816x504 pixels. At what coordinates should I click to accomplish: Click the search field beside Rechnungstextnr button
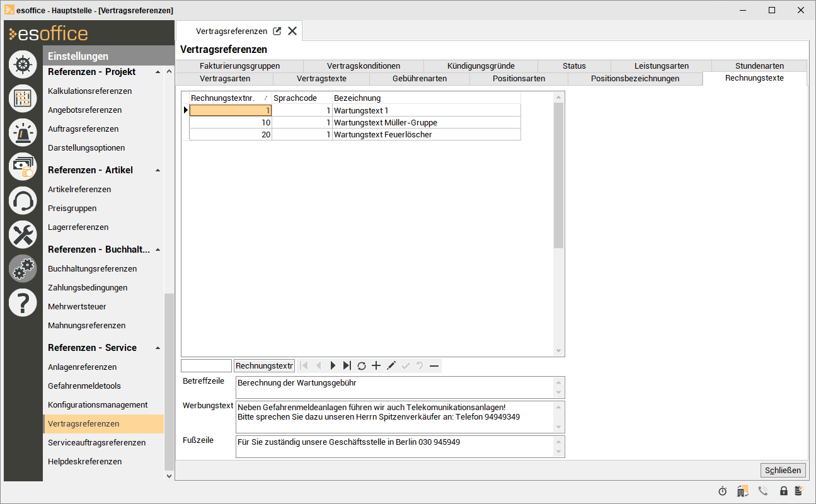click(x=206, y=365)
